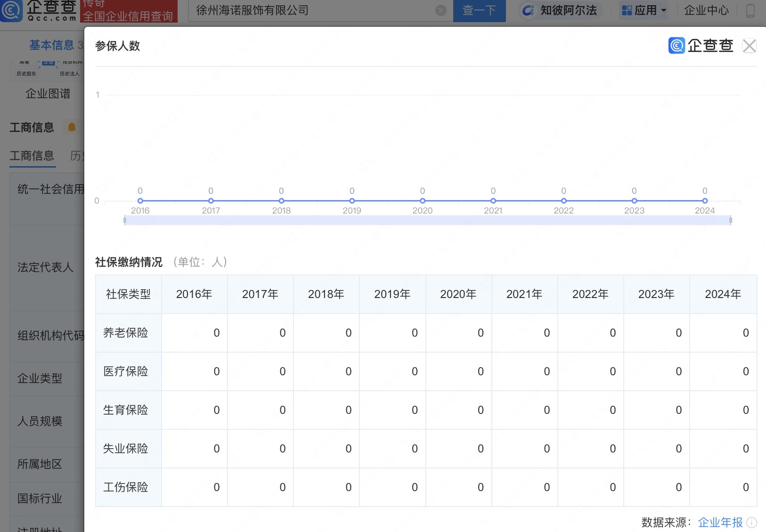Select the 2022 data point on chart
The width and height of the screenshot is (766, 532).
click(563, 201)
